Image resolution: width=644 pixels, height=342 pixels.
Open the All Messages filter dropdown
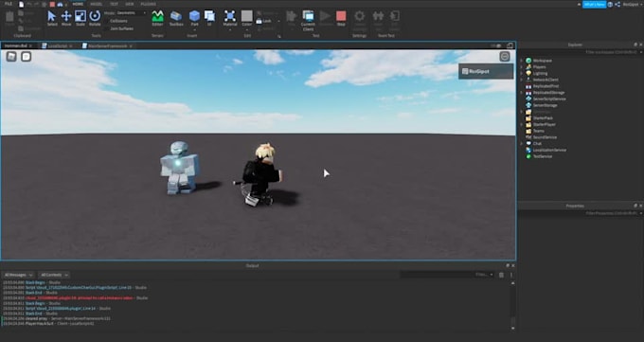point(18,275)
